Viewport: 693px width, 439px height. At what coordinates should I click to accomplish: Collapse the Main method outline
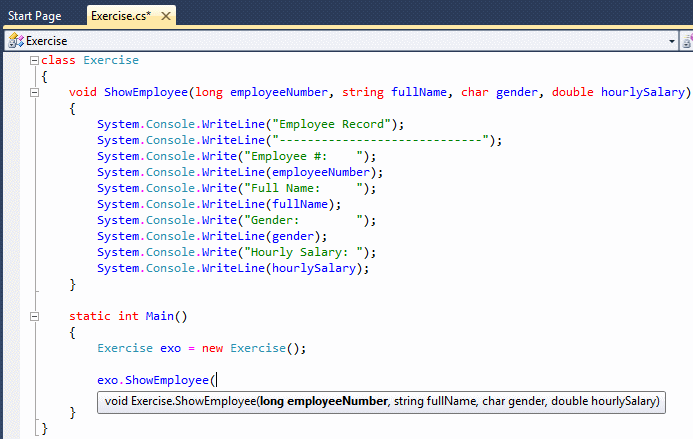[34, 317]
